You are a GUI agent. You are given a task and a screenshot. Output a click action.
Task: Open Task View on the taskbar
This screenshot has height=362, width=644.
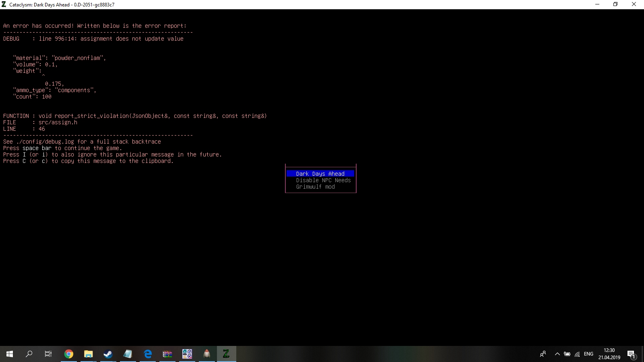[48, 354]
